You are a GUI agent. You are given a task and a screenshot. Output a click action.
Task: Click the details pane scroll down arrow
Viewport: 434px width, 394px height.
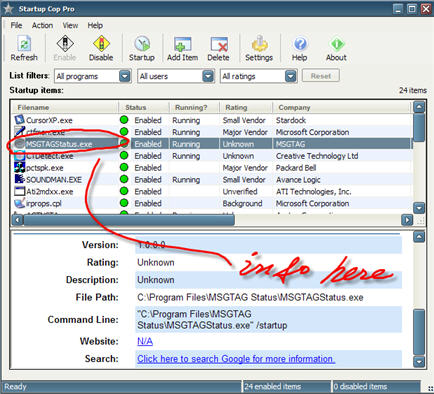pyautogui.click(x=419, y=361)
